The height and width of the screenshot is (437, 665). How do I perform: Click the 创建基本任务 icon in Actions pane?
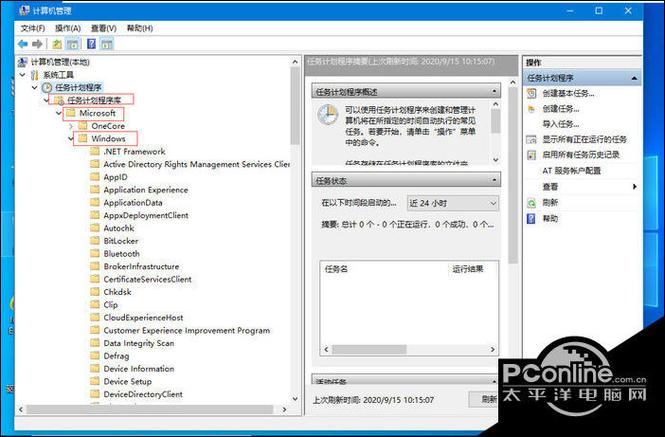click(x=531, y=93)
